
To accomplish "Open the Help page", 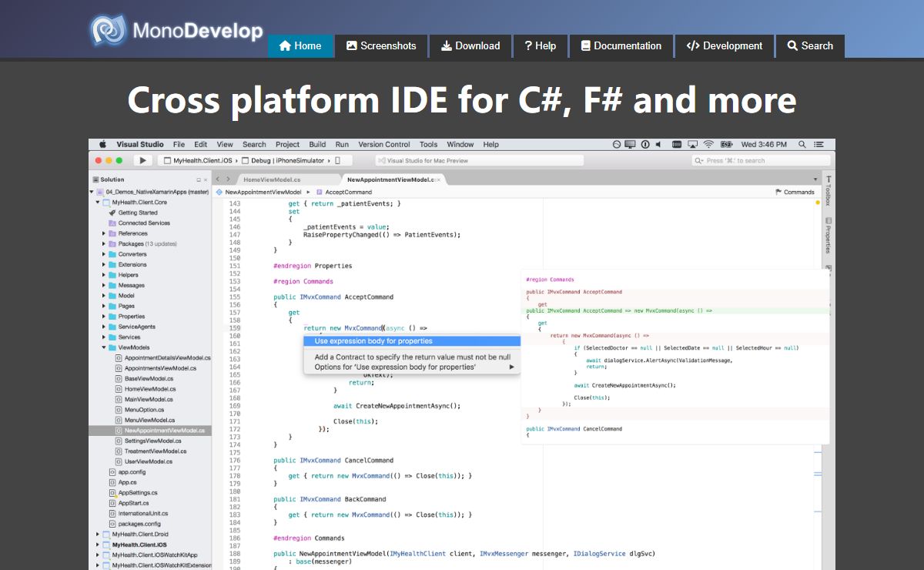I will (540, 45).
